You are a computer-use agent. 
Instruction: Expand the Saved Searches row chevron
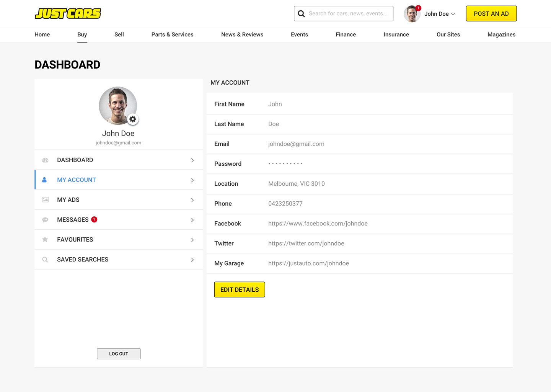click(x=192, y=260)
